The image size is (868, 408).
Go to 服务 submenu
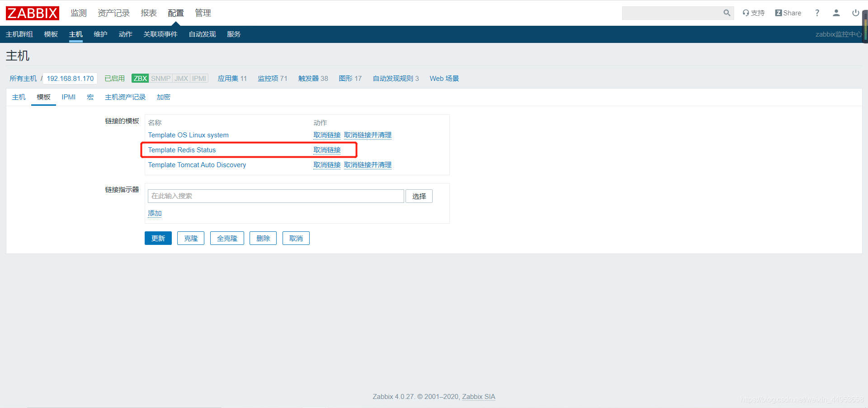[234, 34]
